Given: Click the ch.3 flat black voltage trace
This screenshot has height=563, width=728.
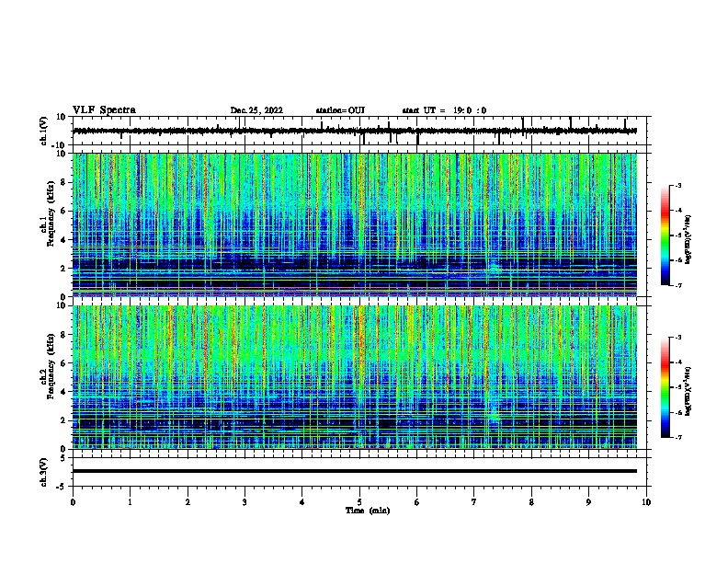Looking at the screenshot, I should point(355,471).
